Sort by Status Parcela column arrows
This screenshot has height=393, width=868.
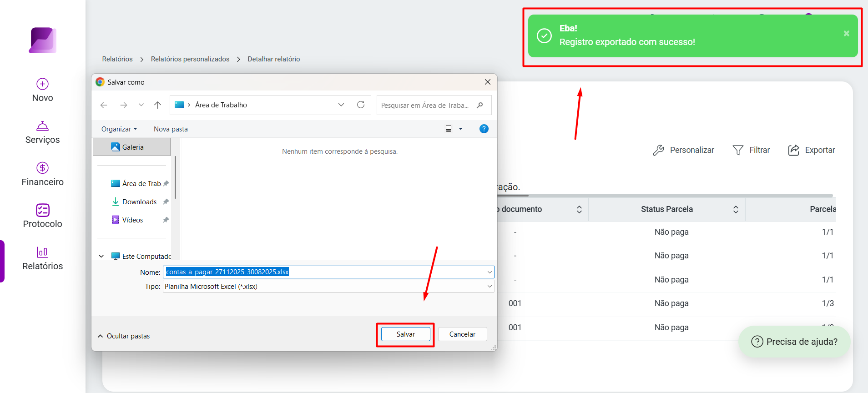pos(736,209)
